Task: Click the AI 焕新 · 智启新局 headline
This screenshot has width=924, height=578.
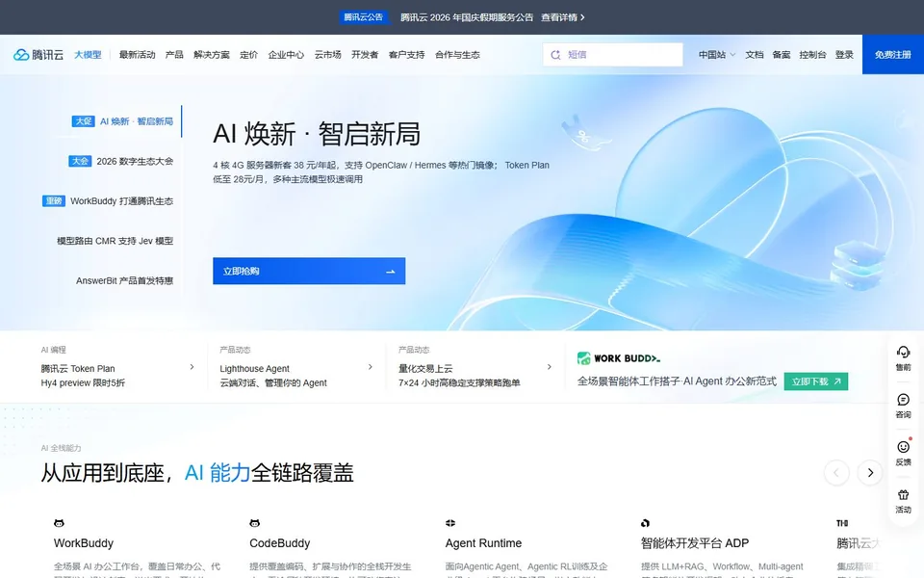Action: pos(317,134)
